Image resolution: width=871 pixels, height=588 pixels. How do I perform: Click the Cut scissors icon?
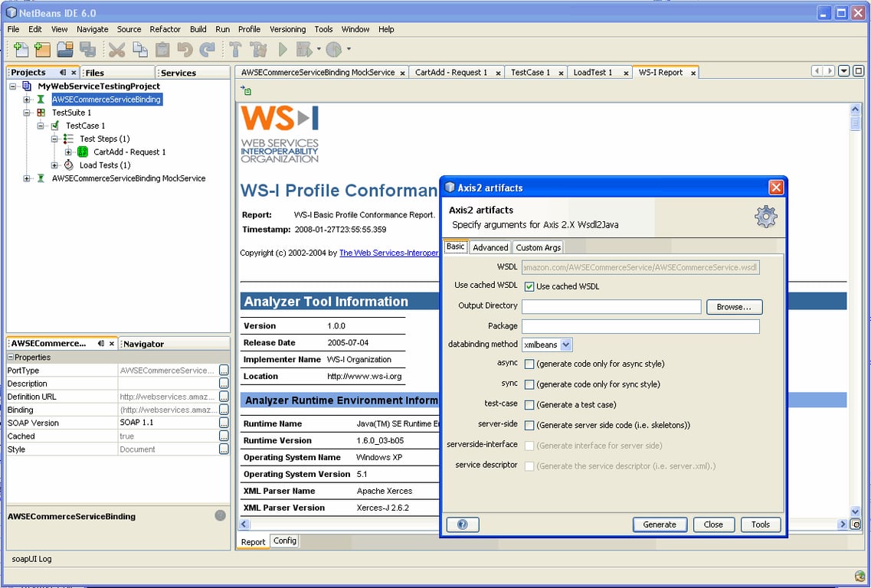[116, 50]
